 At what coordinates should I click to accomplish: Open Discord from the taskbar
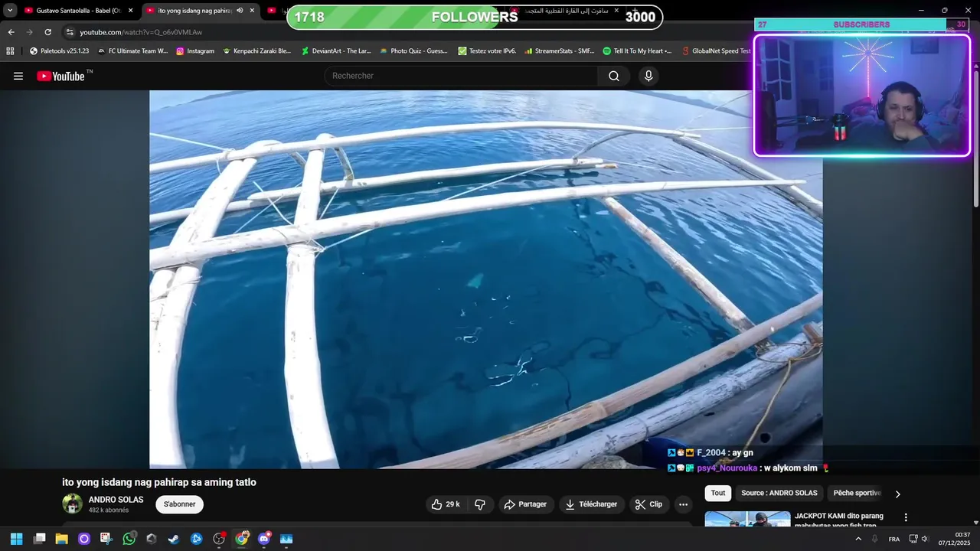coord(264,539)
